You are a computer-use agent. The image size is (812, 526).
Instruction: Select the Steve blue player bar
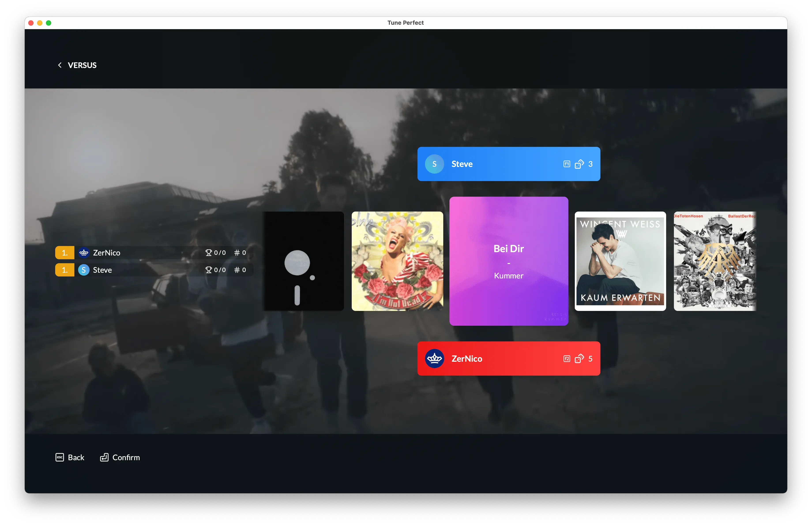pos(509,164)
